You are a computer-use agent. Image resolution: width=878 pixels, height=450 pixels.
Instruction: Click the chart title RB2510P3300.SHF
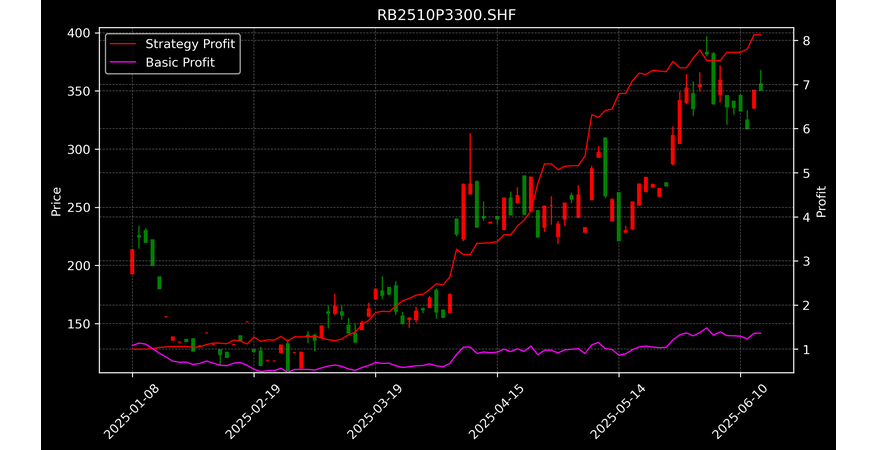(446, 15)
